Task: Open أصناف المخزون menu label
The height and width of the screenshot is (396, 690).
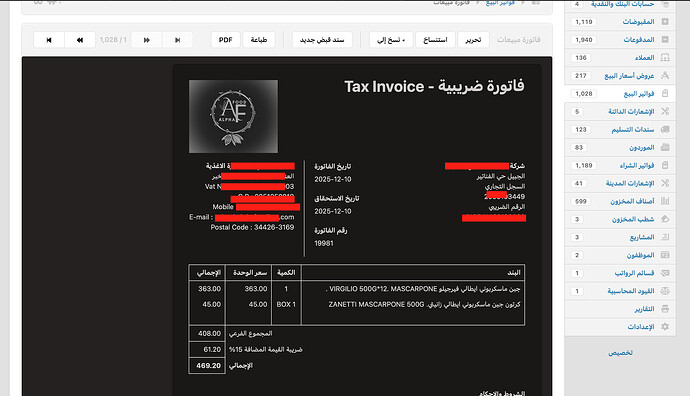Action: pyautogui.click(x=632, y=201)
